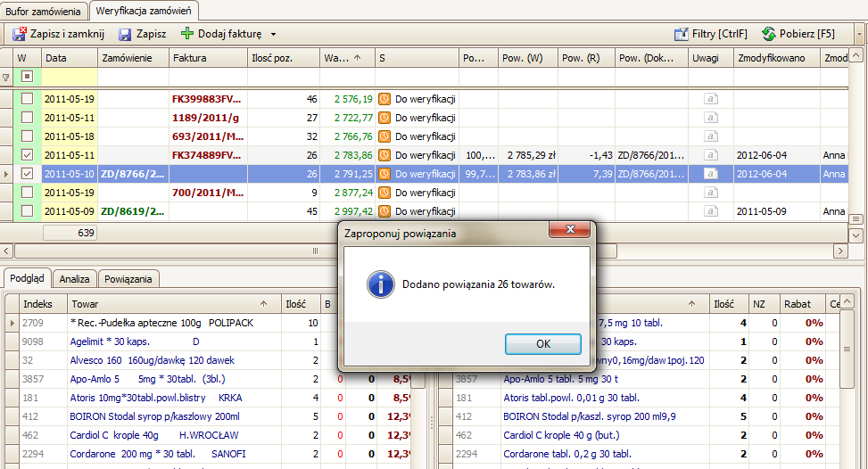The width and height of the screenshot is (868, 469).
Task: Expand the row indicator arrow for item 2709
Action: [x=12, y=323]
